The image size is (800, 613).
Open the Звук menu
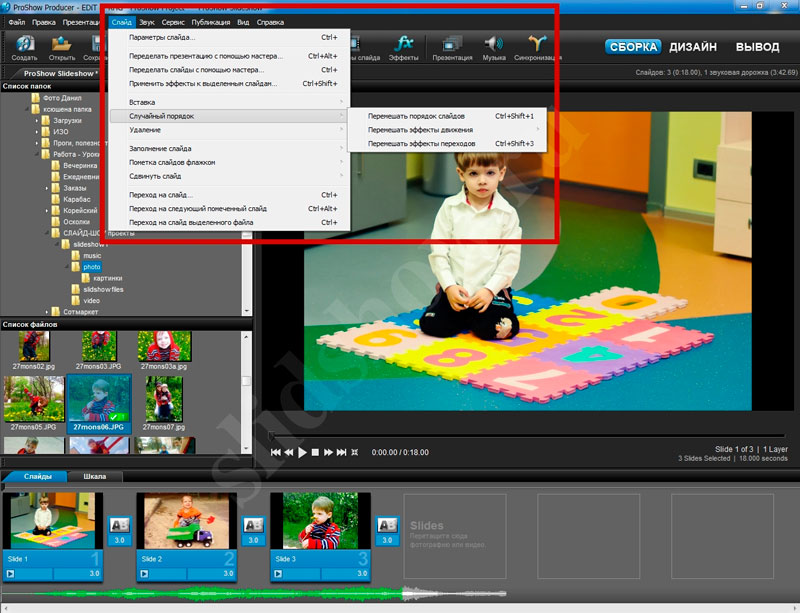click(147, 22)
